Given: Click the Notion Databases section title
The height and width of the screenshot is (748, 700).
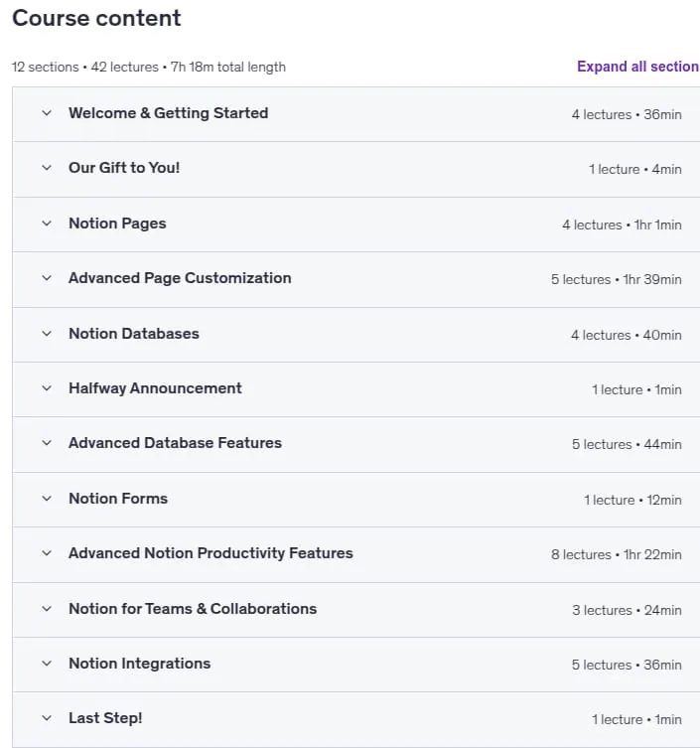Looking at the screenshot, I should point(134,334).
